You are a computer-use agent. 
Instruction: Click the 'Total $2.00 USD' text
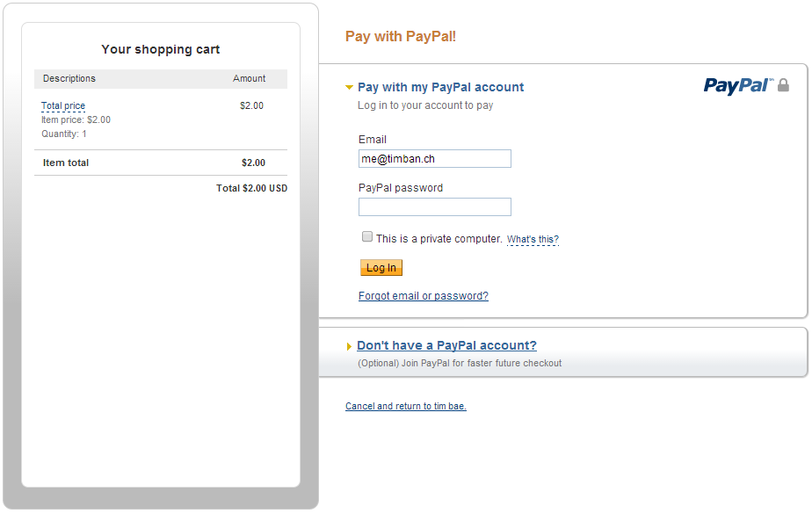pyautogui.click(x=251, y=189)
